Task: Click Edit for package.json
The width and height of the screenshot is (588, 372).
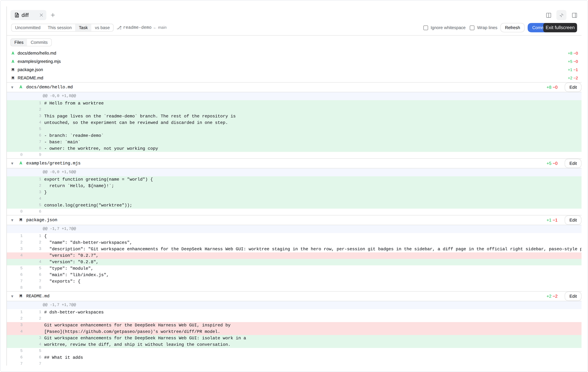Action: [x=573, y=220]
